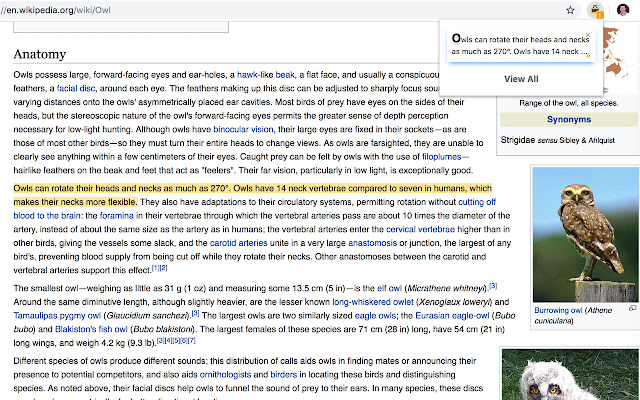Click the 'Strigidae sensu Sibley & Ahlquist' text
The height and width of the screenshot is (400, 640).
click(558, 140)
